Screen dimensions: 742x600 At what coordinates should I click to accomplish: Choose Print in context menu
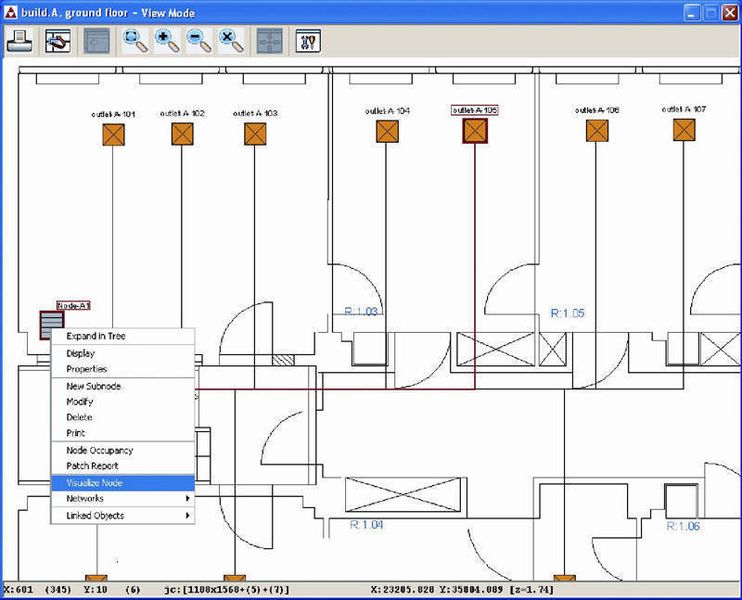[x=123, y=433]
